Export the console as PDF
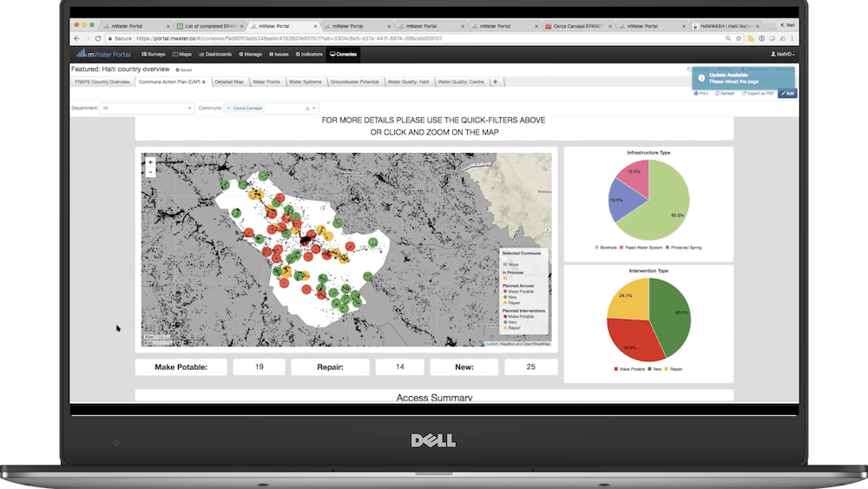868x489 pixels. tap(758, 93)
